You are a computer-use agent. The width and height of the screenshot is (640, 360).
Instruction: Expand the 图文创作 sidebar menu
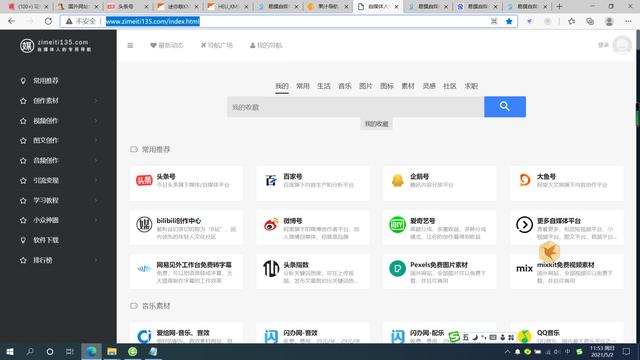tap(58, 140)
